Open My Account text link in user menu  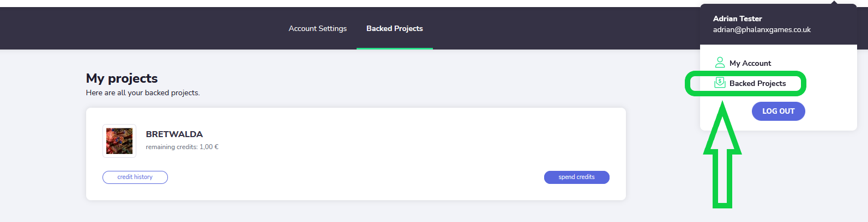click(750, 63)
